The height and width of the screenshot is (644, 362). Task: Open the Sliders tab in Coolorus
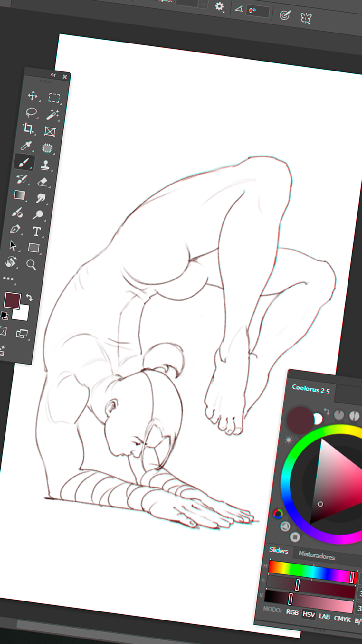pyautogui.click(x=279, y=550)
